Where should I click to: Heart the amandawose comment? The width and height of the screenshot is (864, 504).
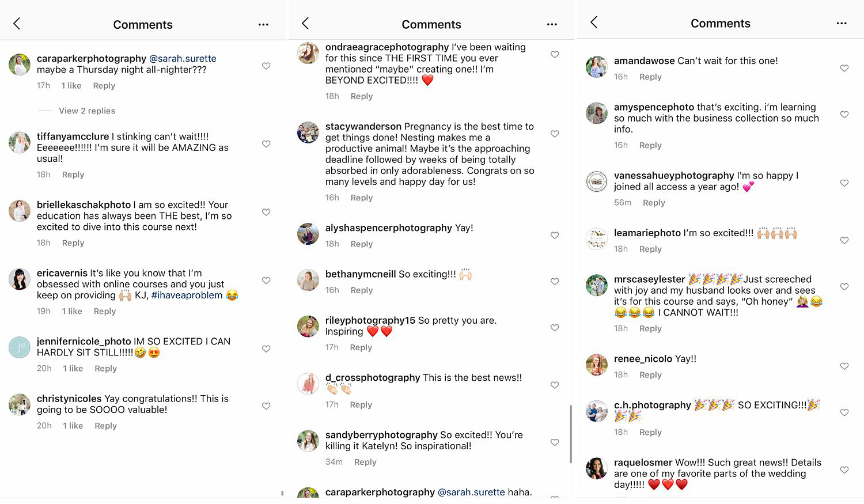tap(844, 68)
